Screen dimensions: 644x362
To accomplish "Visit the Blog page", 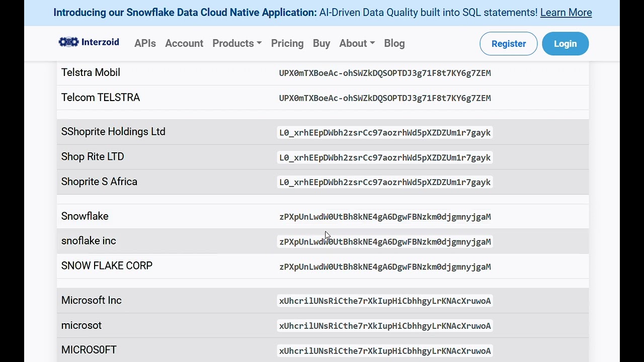I will [394, 43].
